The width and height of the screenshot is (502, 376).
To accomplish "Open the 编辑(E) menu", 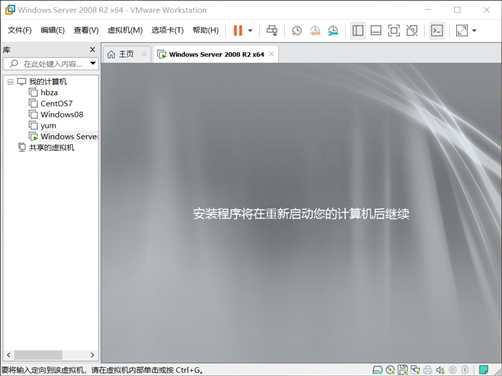I will pos(53,30).
